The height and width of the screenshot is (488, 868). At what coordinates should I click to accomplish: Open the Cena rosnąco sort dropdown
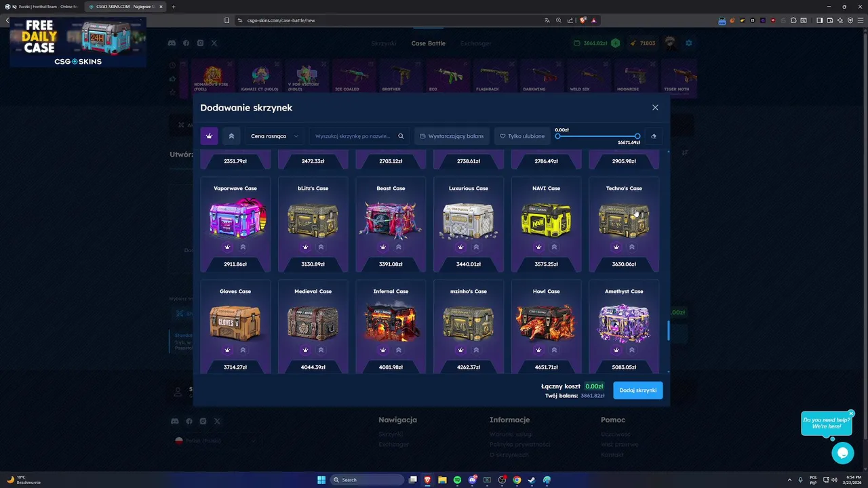275,136
